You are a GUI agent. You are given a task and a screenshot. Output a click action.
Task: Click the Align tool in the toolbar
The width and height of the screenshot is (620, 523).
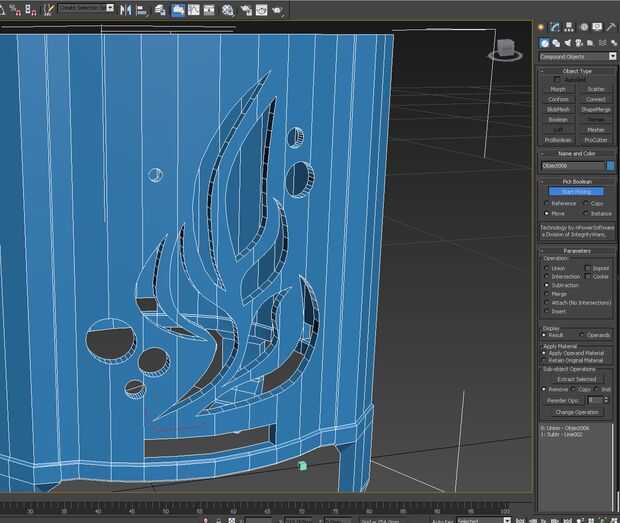coord(140,9)
